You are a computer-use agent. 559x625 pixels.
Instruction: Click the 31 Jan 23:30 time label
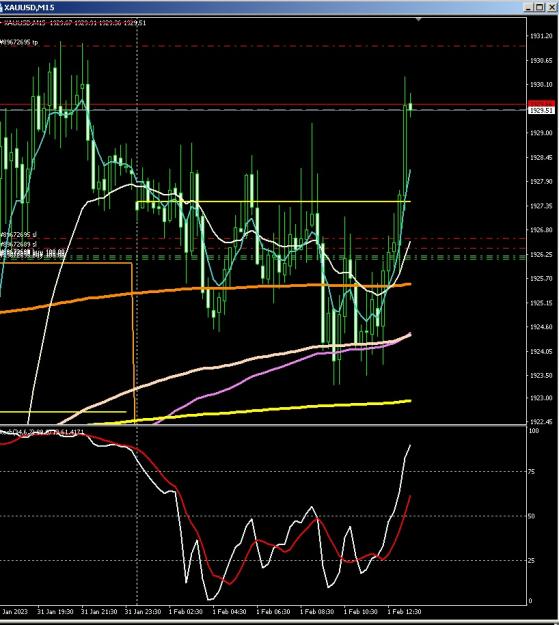pos(143,611)
